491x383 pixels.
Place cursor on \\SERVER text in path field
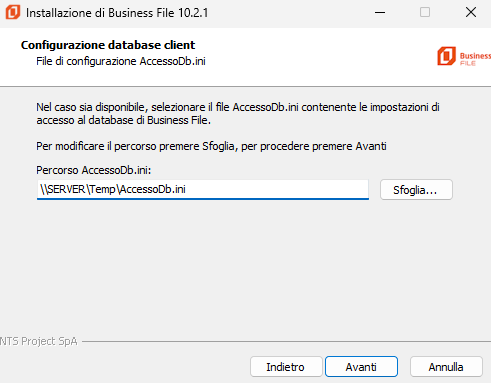(x=62, y=189)
